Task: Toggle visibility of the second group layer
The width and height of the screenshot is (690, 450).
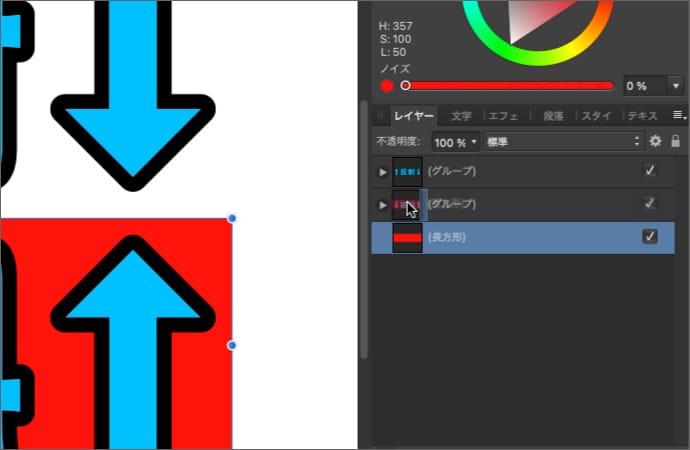Action: (x=650, y=204)
